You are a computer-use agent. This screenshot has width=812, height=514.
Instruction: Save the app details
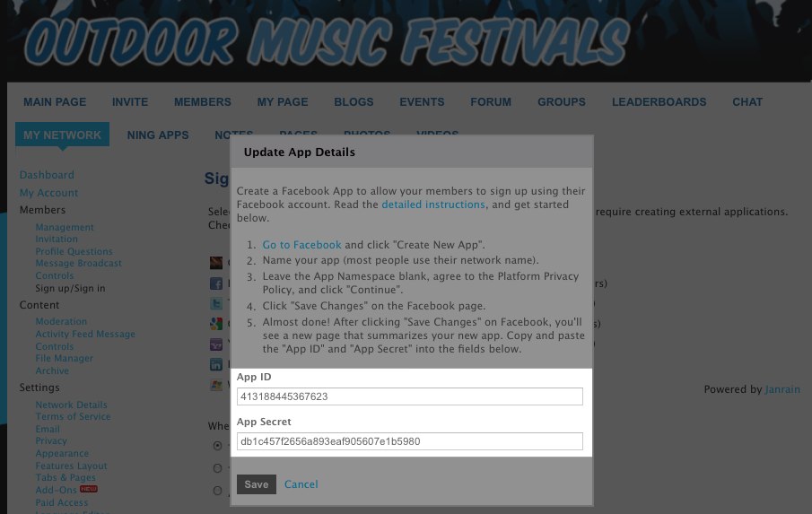[x=257, y=484]
